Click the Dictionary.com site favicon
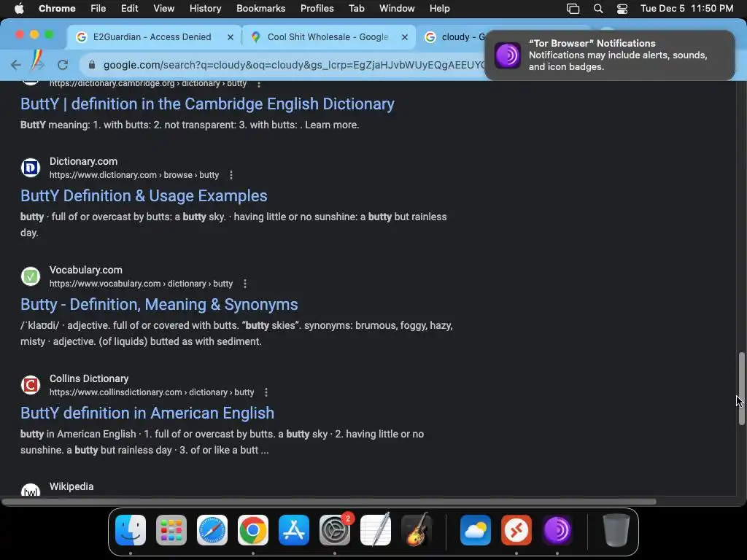Viewport: 747px width, 560px height. click(x=31, y=168)
